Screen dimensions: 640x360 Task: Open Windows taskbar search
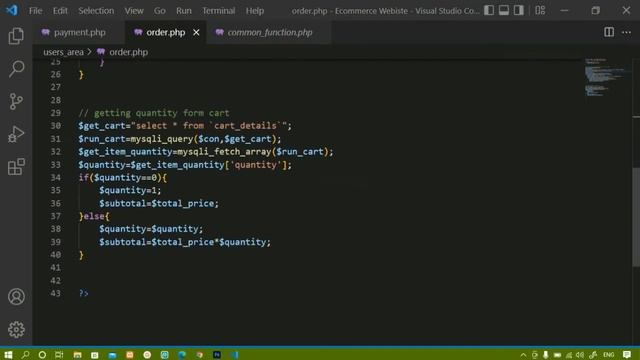coord(25,355)
